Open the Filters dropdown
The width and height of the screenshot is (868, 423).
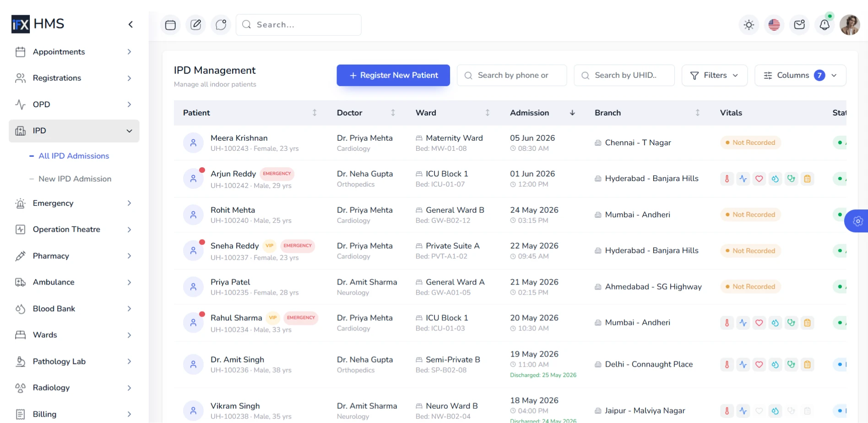point(714,75)
